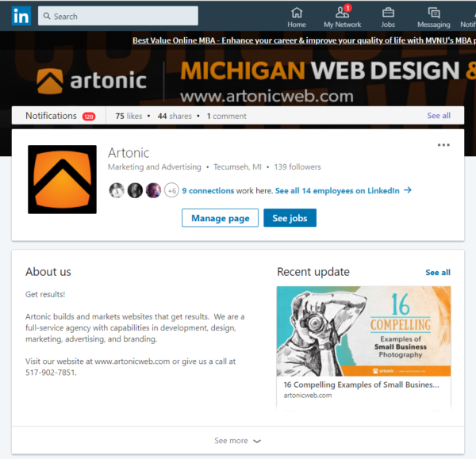Click the red 120 notifications badge
This screenshot has height=459, width=476.
89,117
